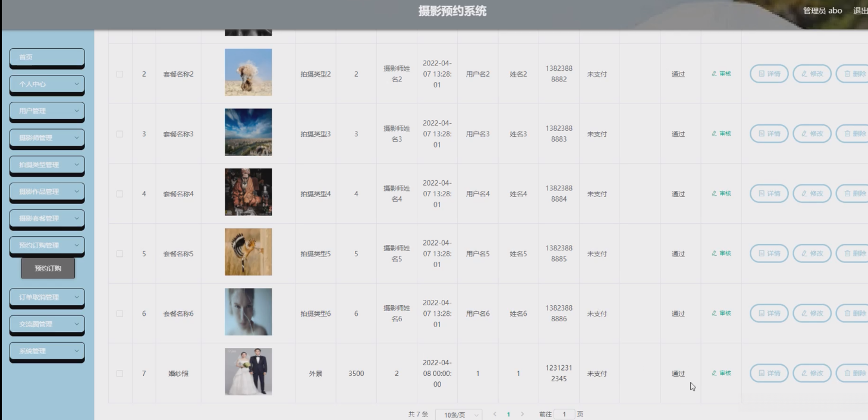Expand the 摄影作品管理 sidebar menu
Image resolution: width=868 pixels, height=420 pixels.
point(47,192)
